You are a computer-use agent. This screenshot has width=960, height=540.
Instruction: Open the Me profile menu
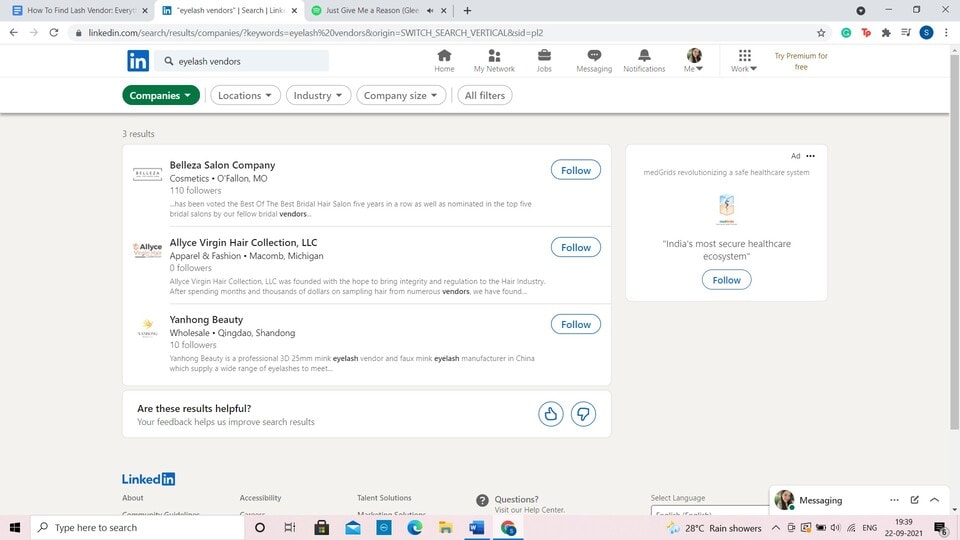pos(694,61)
